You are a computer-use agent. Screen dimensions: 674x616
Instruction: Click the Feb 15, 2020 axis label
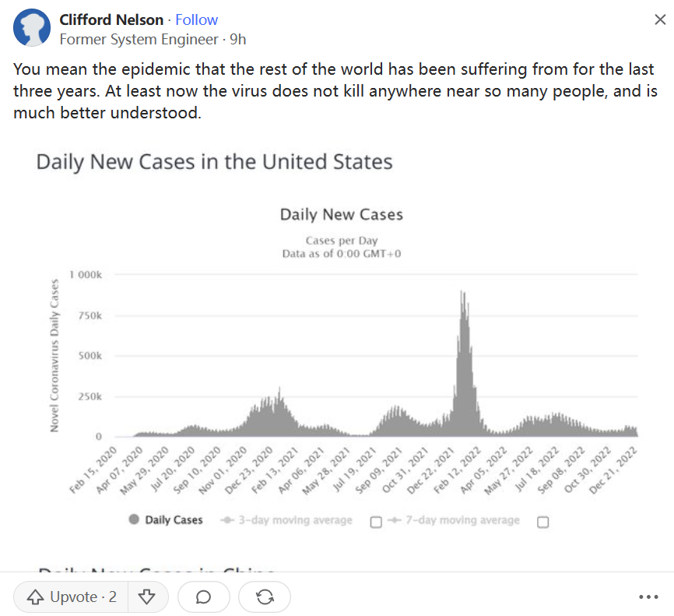(94, 471)
